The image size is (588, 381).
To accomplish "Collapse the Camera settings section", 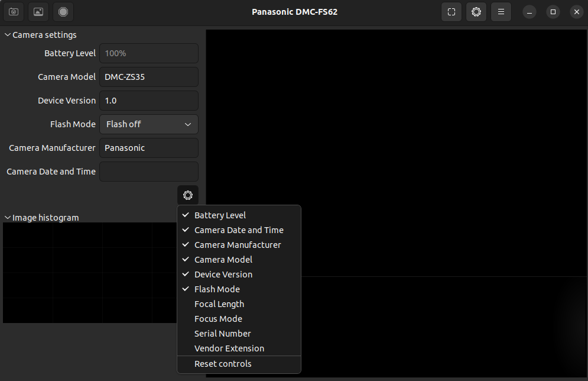I will click(x=41, y=35).
